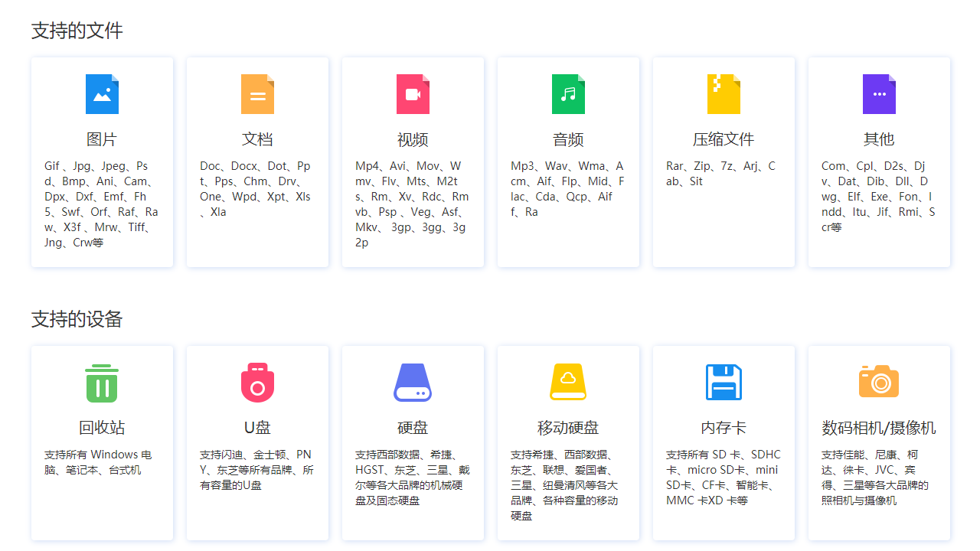Click the purple 其他 file icon
The height and width of the screenshot is (551, 980).
pyautogui.click(x=878, y=94)
